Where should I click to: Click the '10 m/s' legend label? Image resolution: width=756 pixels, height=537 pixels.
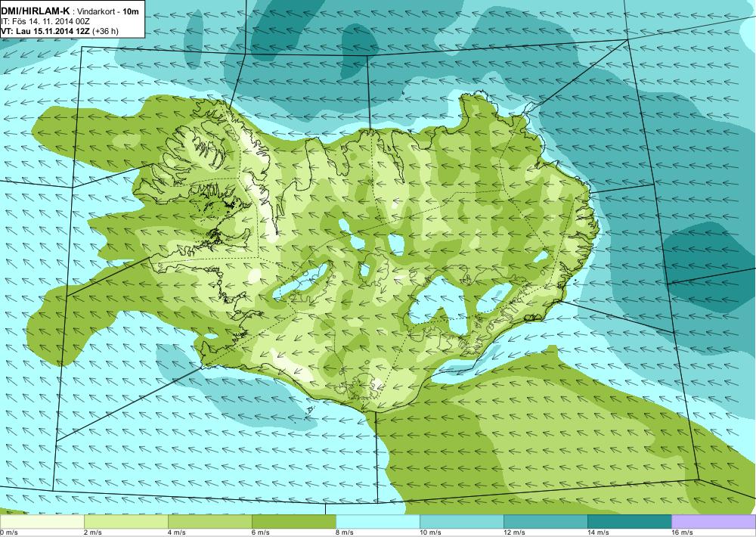coord(430,532)
